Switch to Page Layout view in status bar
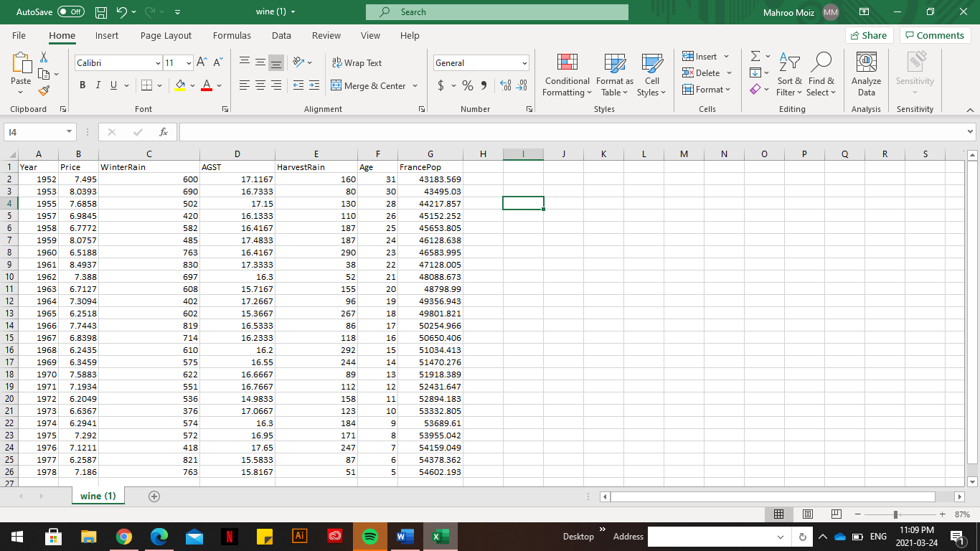 pyautogui.click(x=807, y=514)
